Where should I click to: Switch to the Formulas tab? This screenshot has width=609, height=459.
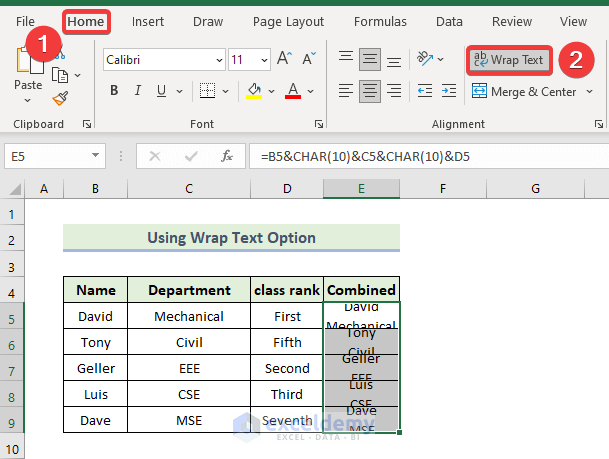pos(380,21)
